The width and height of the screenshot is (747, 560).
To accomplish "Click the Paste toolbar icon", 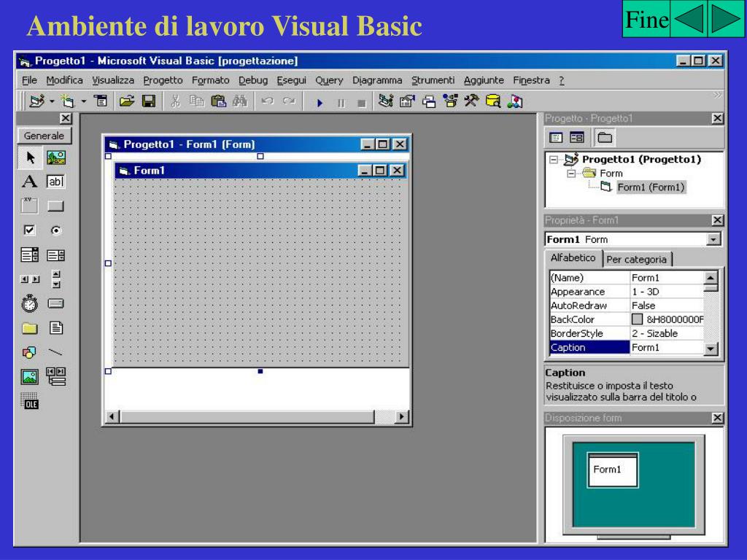I will coord(218,101).
